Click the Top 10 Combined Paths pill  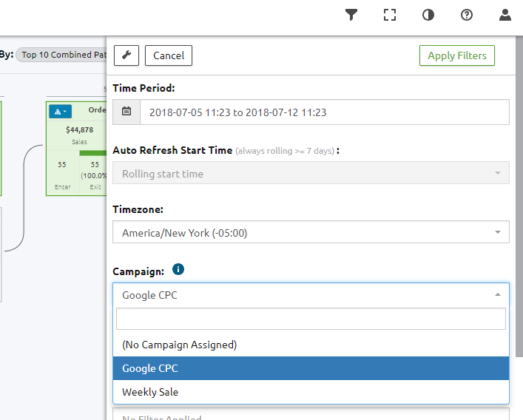(x=61, y=55)
